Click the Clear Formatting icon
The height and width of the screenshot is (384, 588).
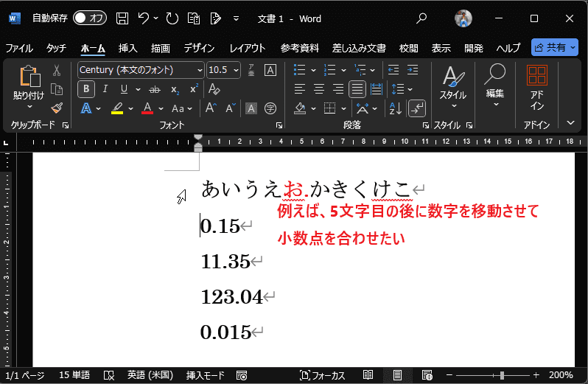tap(214, 89)
